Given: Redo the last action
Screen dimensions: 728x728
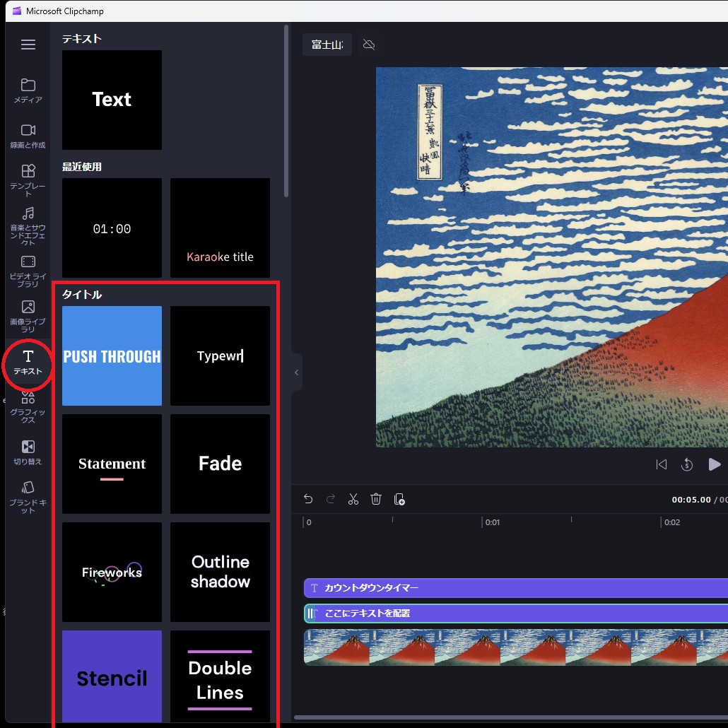Looking at the screenshot, I should tap(331, 499).
